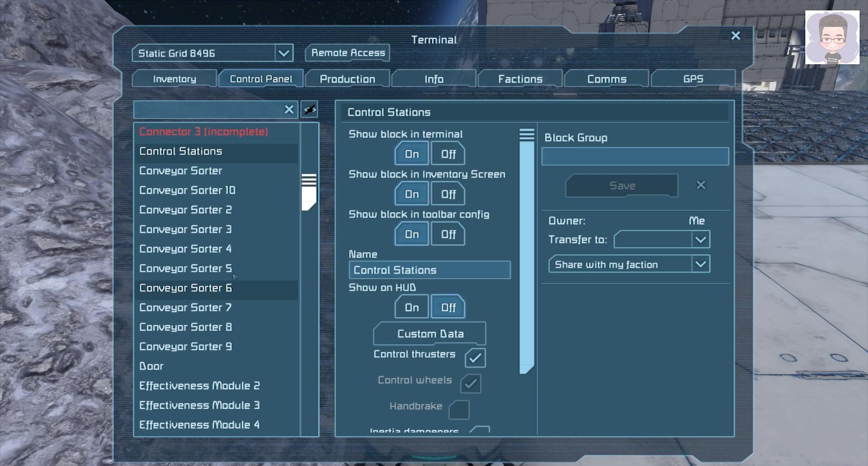Select Connector 3 (incomplete) in list
868x466 pixels.
point(216,132)
